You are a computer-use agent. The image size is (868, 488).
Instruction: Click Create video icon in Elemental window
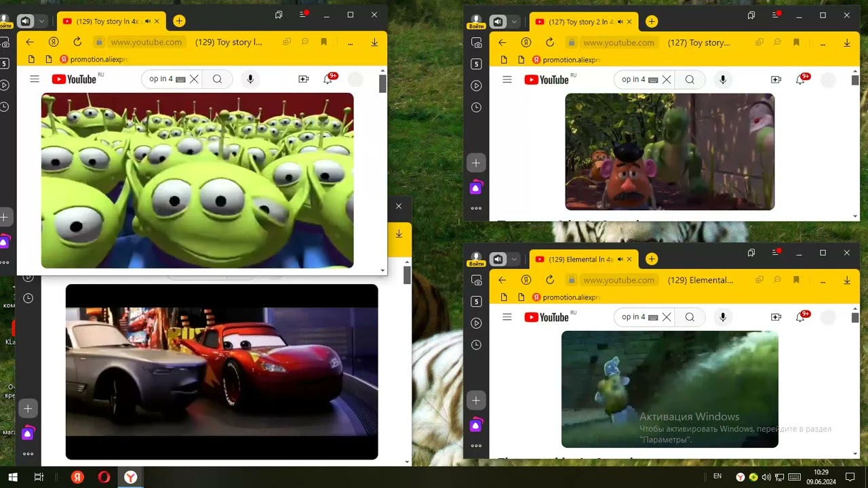tap(776, 317)
